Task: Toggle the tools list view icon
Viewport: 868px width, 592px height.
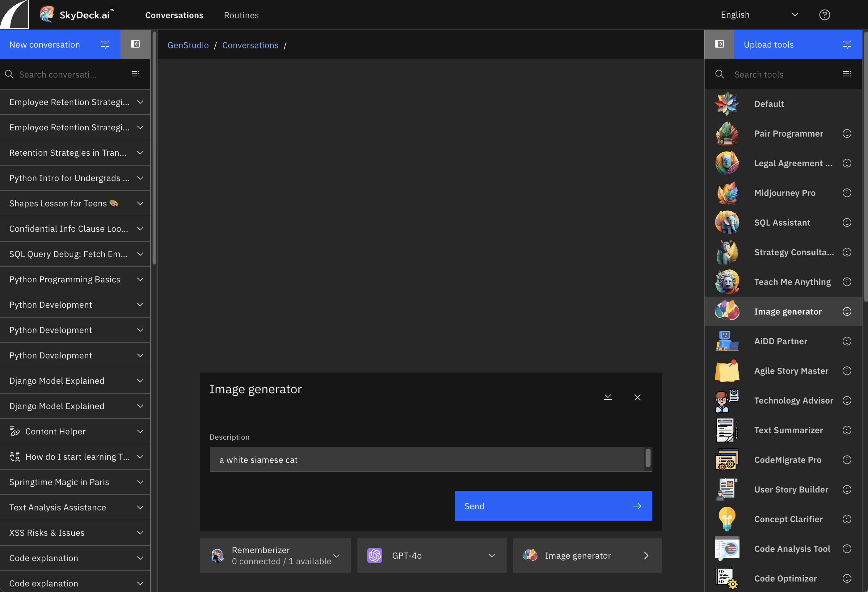Action: pos(847,74)
